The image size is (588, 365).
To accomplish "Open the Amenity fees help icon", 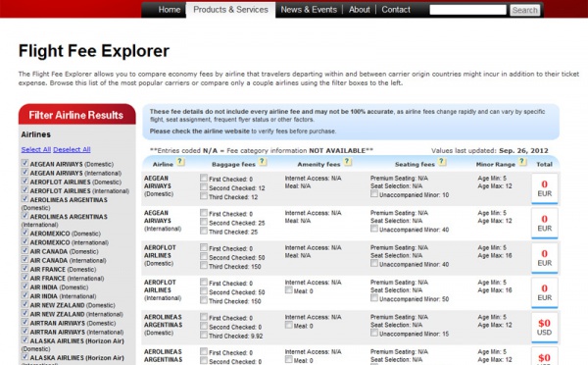I will pos(348,162).
